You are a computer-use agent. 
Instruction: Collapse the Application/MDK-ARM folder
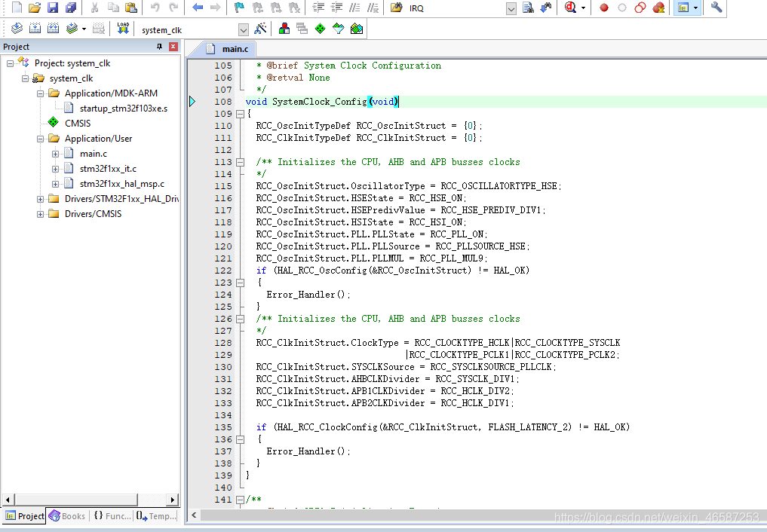click(40, 93)
